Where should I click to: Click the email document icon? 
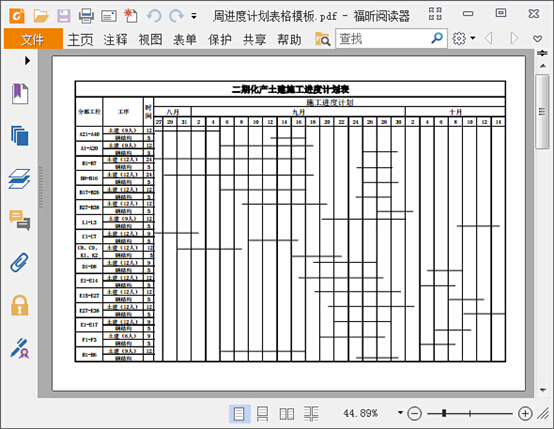click(109, 16)
